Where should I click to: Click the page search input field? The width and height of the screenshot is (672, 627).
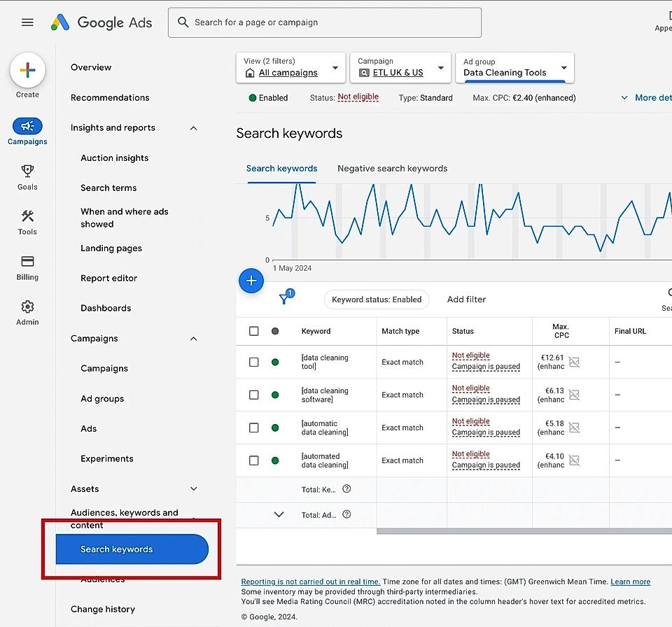tap(324, 22)
